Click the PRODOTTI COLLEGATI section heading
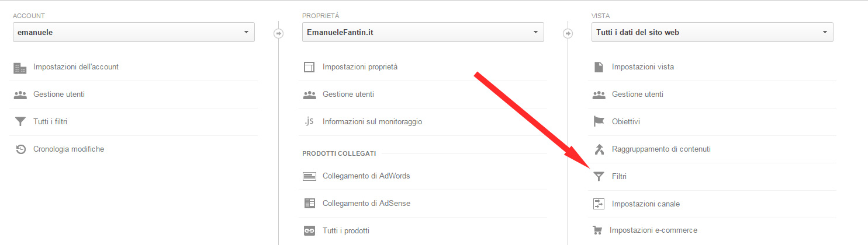 339,153
